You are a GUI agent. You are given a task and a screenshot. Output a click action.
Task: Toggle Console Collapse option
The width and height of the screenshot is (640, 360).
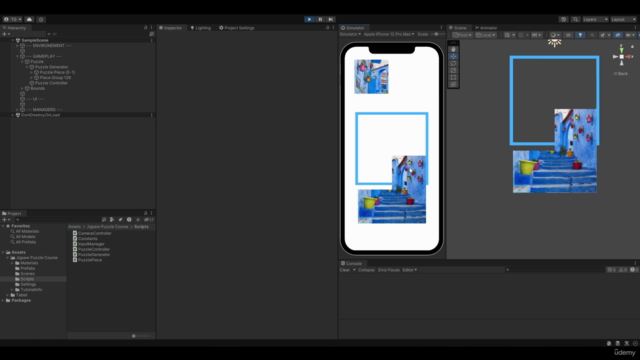[366, 270]
